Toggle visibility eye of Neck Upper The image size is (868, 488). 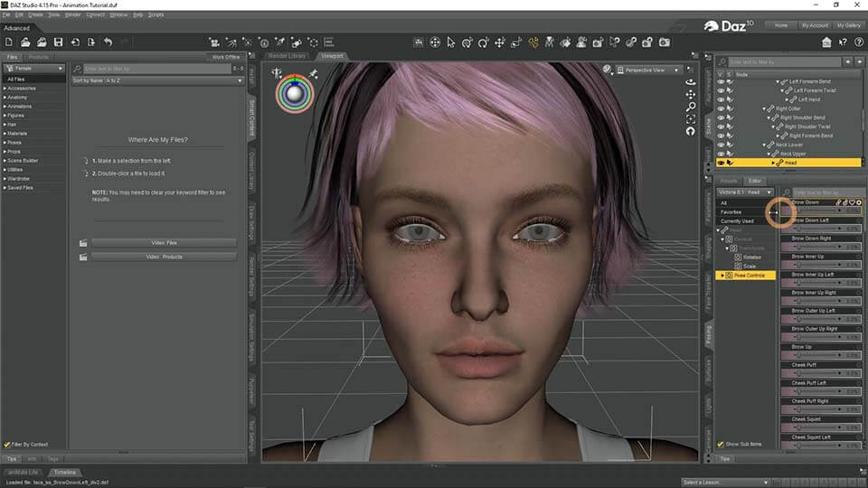(x=721, y=154)
